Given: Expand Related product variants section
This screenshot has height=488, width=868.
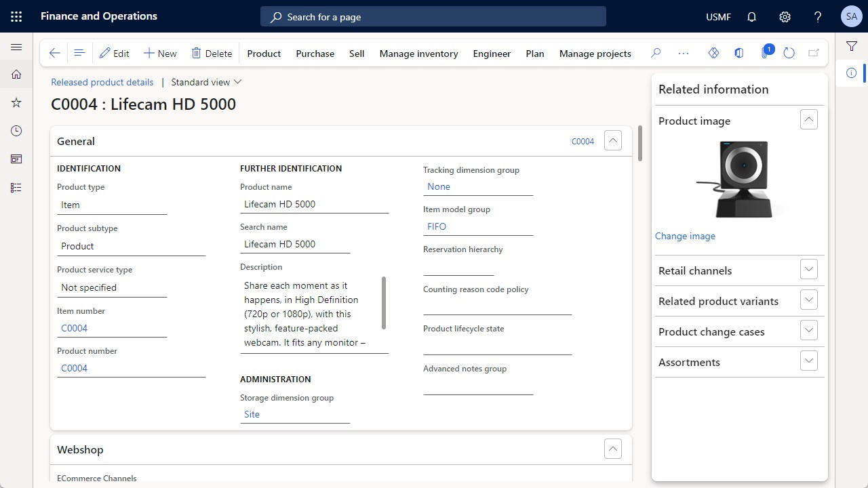Looking at the screenshot, I should coord(808,300).
